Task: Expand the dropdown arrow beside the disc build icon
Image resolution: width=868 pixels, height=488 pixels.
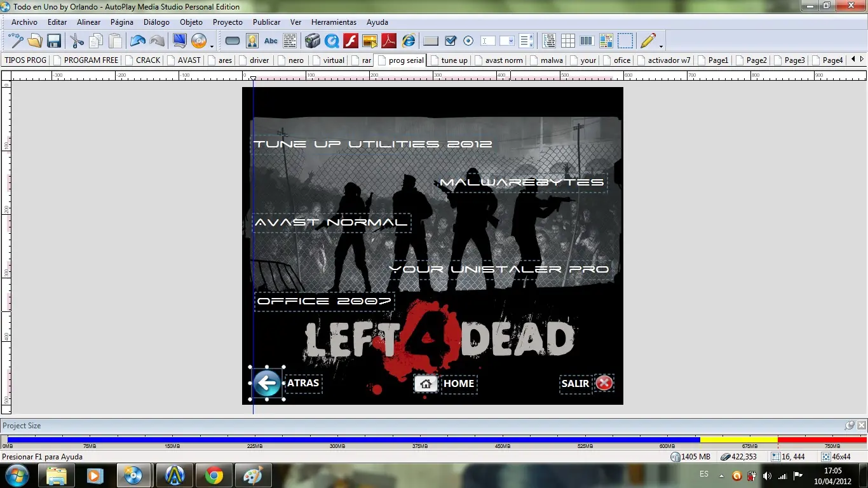Action: 212,46
